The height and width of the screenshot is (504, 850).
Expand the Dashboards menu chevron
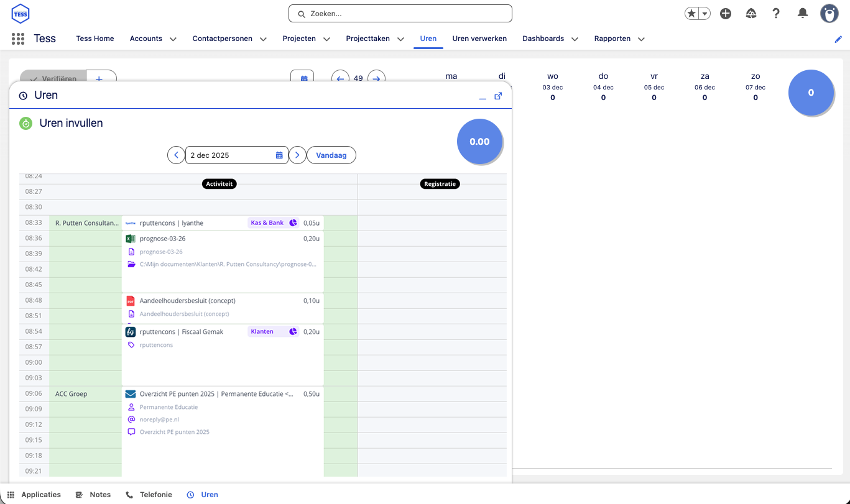click(x=575, y=39)
